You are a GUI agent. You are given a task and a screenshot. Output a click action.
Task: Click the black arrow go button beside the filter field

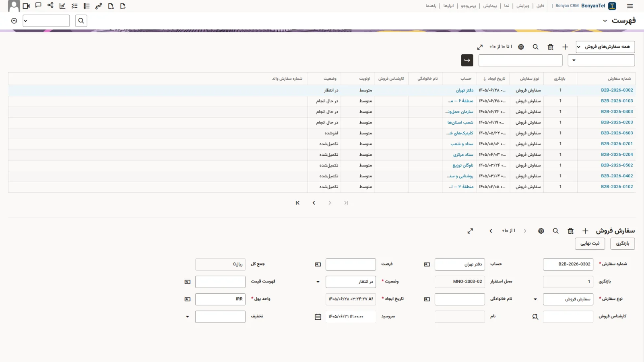(x=467, y=60)
